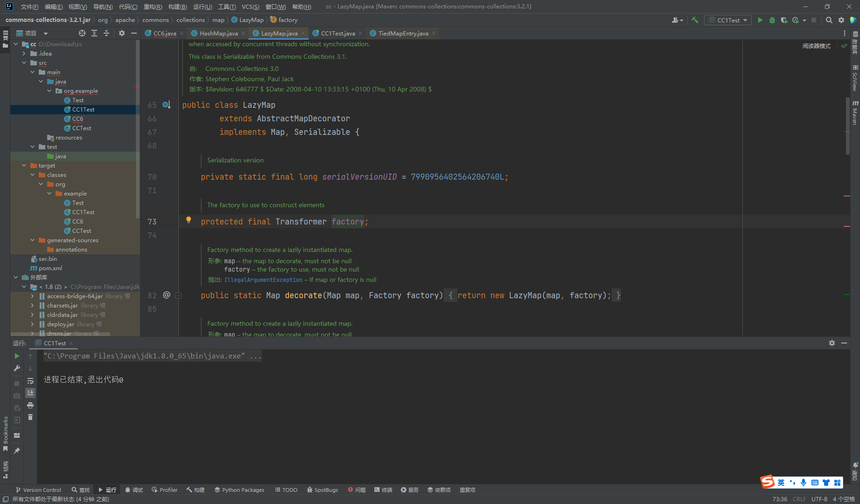This screenshot has width=860, height=504.
Task: Collapse the 外部库 external libraries node
Action: pyautogui.click(x=16, y=278)
